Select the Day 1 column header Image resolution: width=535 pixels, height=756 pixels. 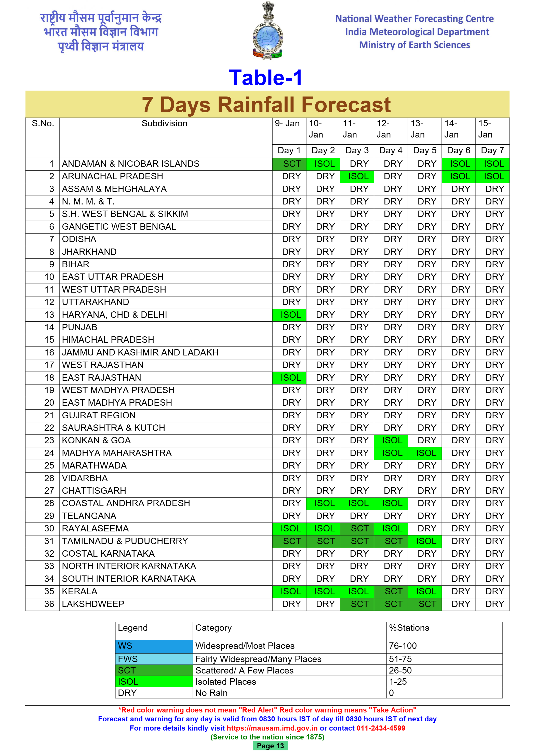pos(289,150)
